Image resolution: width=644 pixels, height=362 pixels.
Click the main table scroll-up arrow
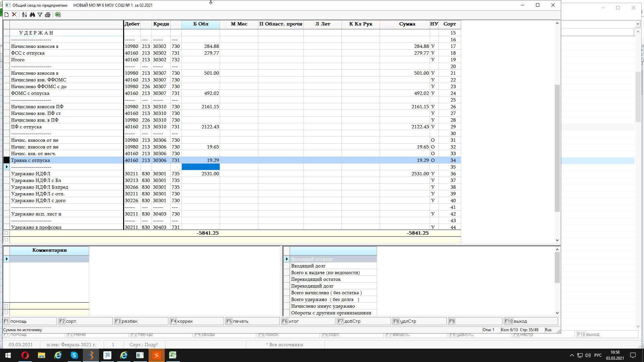tap(557, 23)
